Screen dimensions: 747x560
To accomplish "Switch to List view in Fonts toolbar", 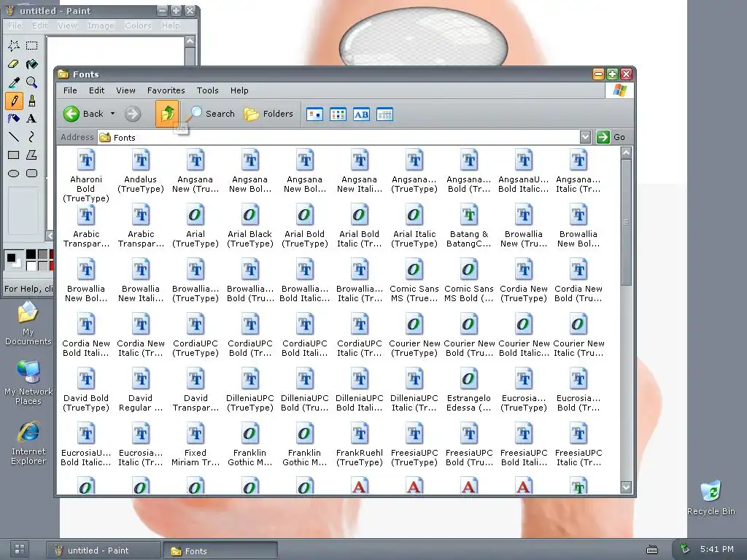I will click(338, 114).
